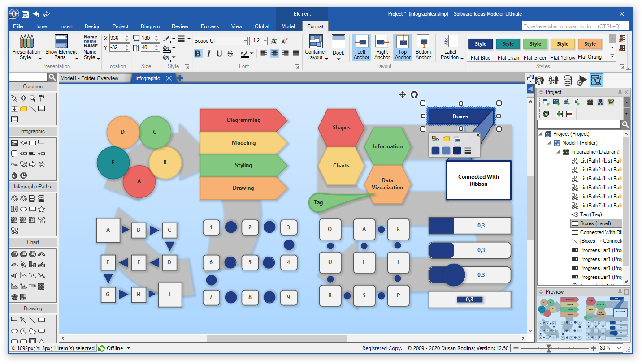Open Presentation Style pencils button
The image size is (642, 364).
click(x=26, y=47)
